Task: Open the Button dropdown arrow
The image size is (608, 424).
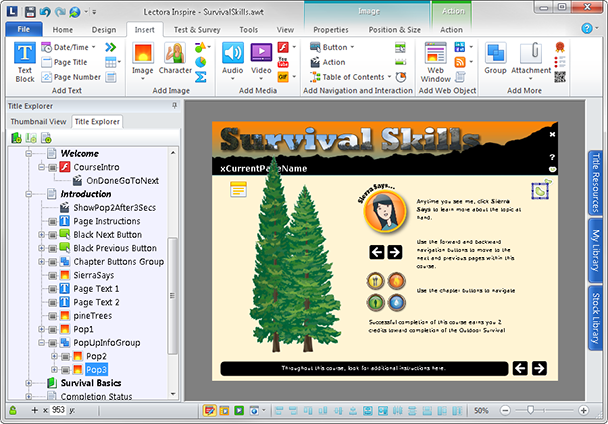Action: [x=352, y=47]
